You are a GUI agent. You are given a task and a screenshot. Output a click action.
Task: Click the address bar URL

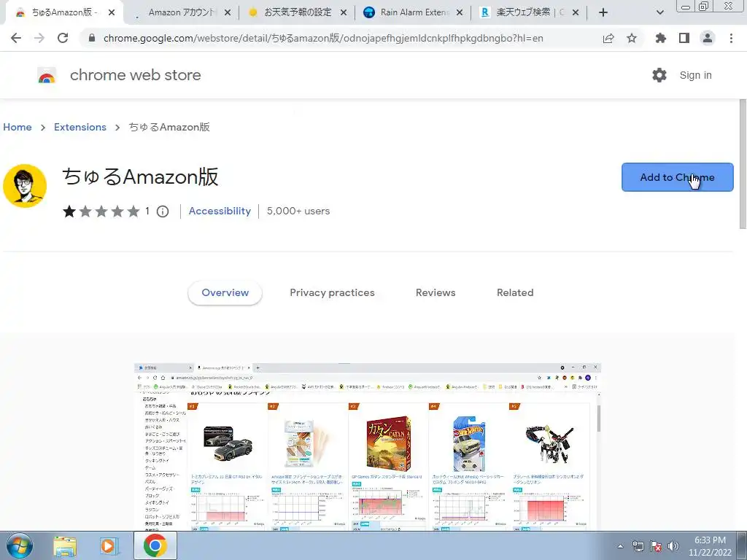[x=323, y=38]
